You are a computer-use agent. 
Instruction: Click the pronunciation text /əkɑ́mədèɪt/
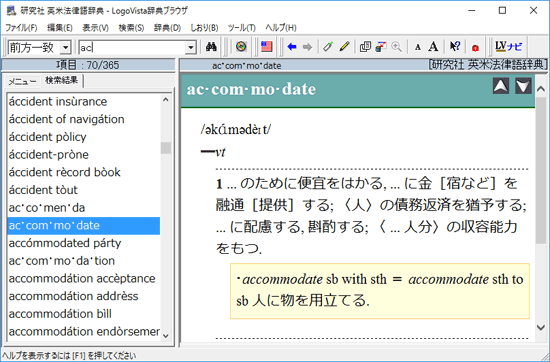pos(236,129)
